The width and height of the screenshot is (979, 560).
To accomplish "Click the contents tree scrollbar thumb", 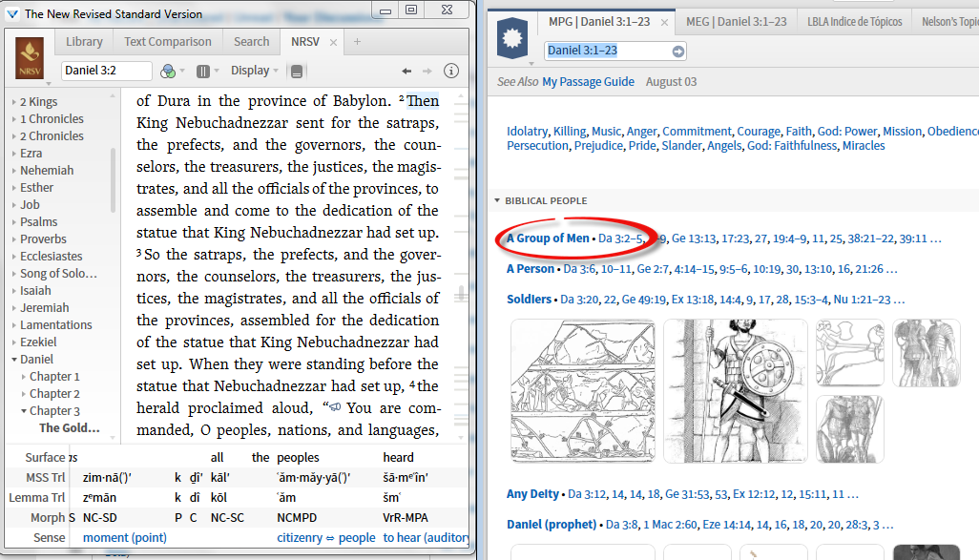I will click(x=113, y=179).
